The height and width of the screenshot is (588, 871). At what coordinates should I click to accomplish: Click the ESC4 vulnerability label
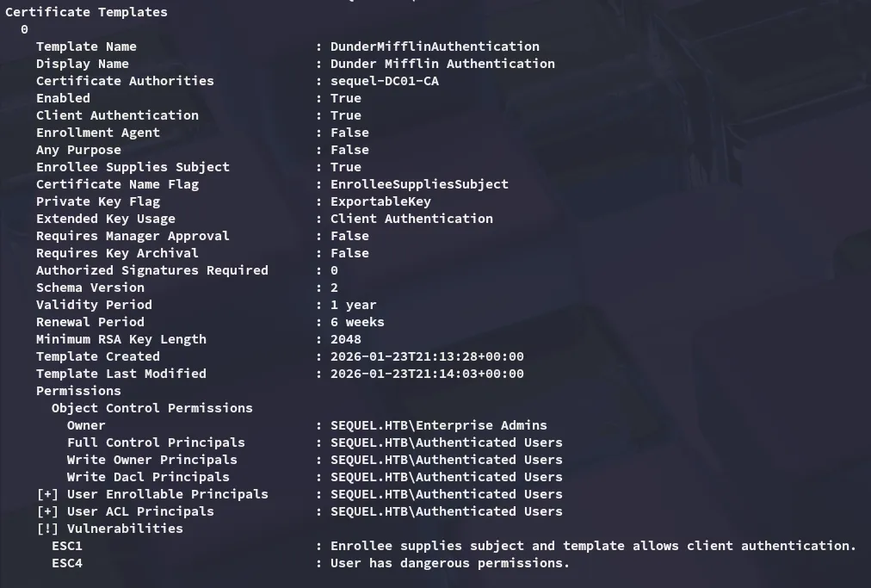pos(67,563)
